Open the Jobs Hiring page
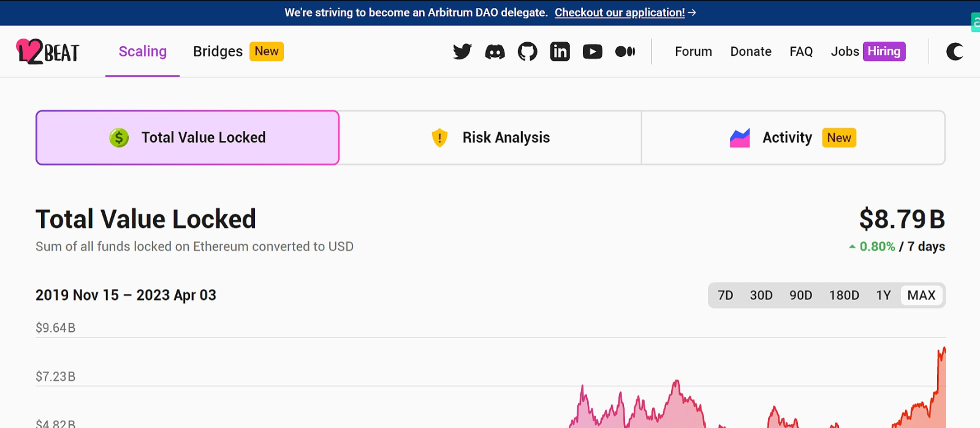 (867, 51)
